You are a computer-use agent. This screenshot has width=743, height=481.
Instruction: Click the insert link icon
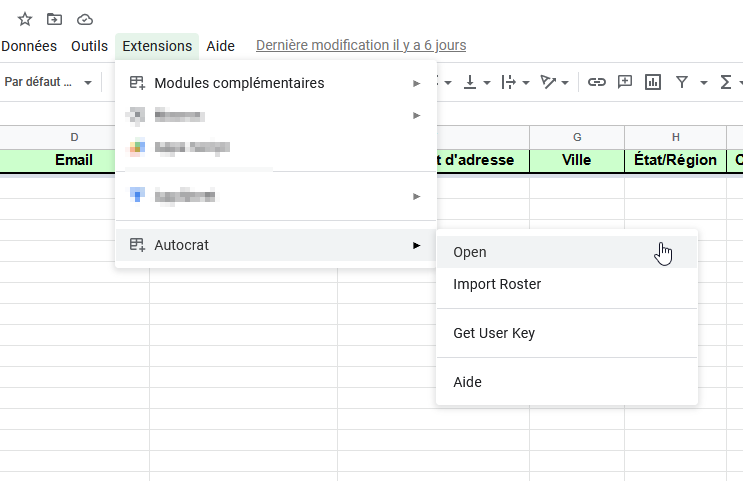[596, 82]
